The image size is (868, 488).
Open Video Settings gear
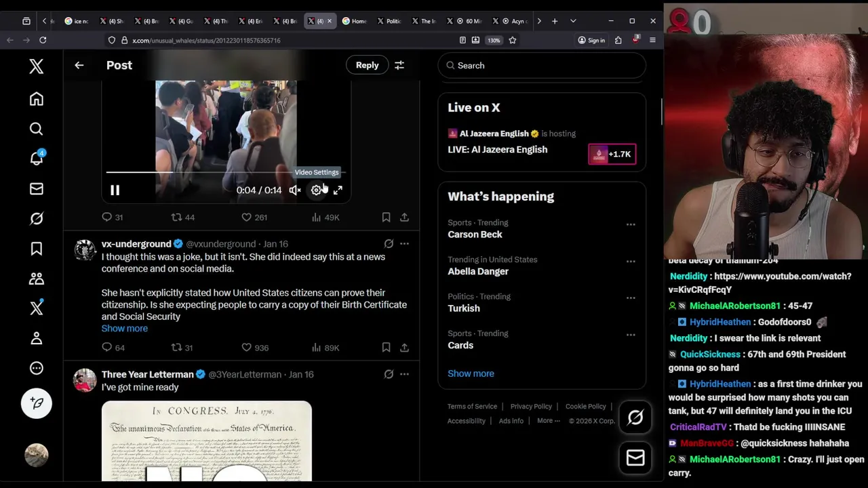coord(317,190)
